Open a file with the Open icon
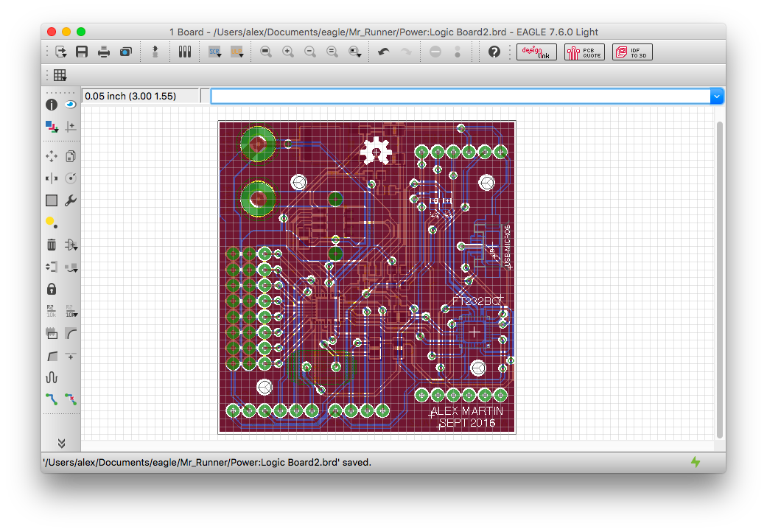 click(60, 52)
